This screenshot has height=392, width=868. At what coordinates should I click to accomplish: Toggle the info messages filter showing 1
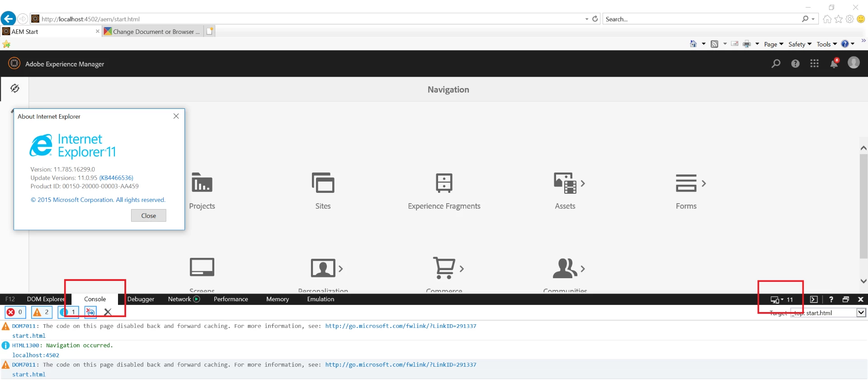[x=68, y=312]
